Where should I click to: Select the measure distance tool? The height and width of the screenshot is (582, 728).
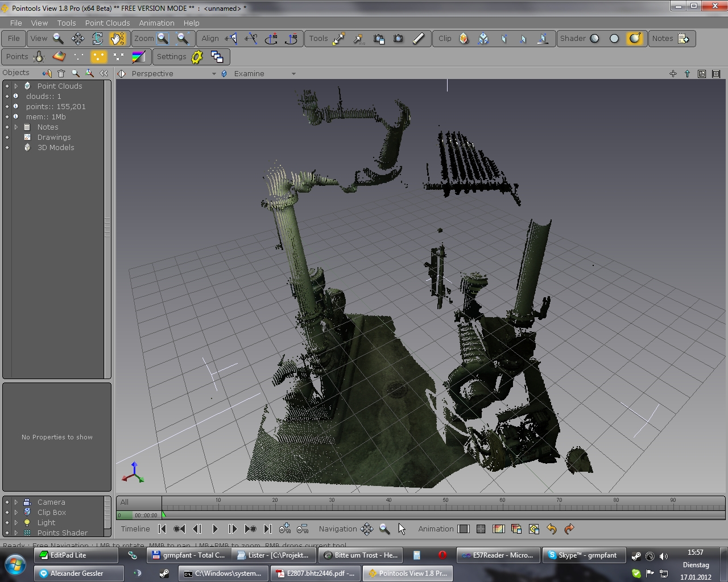point(339,39)
